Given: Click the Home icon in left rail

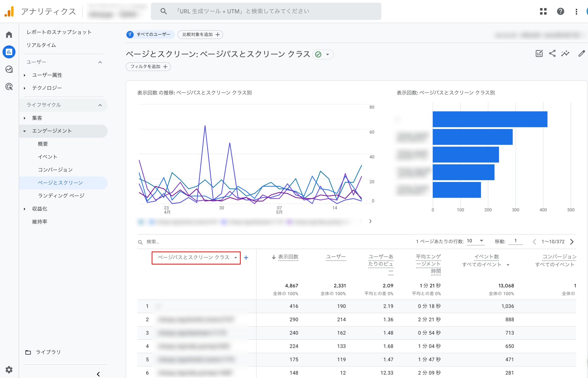Looking at the screenshot, I should (9, 35).
